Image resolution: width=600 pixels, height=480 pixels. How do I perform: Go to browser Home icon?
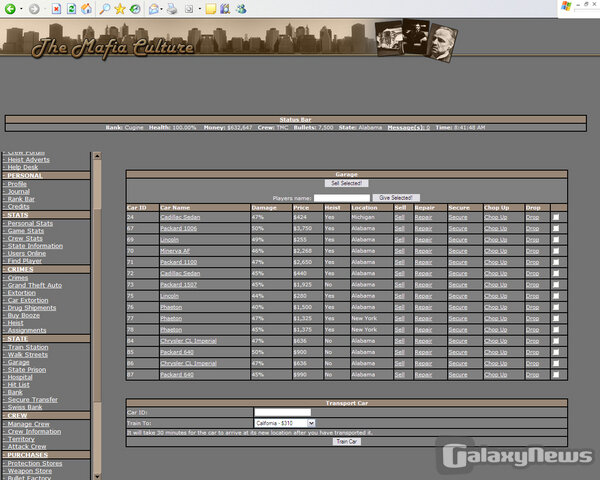(x=87, y=8)
